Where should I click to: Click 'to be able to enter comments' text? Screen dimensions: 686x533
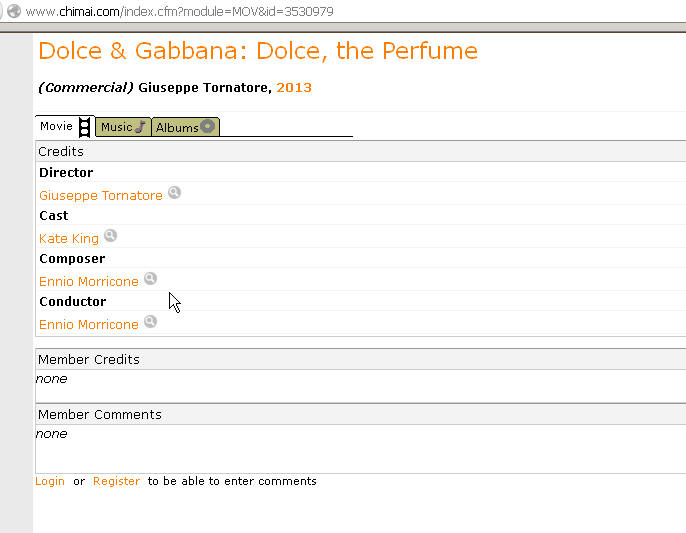pyautogui.click(x=232, y=481)
